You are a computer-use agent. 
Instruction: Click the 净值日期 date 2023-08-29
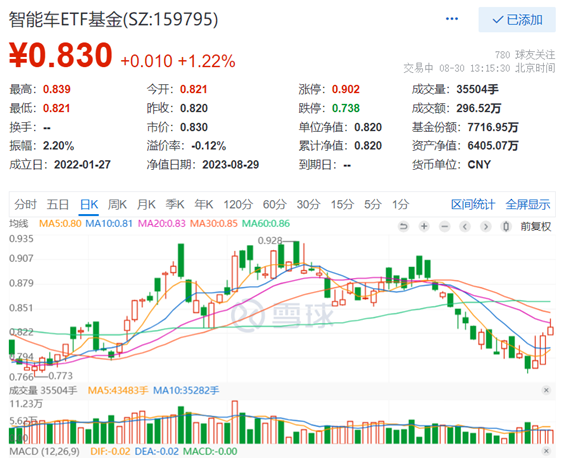(x=231, y=165)
